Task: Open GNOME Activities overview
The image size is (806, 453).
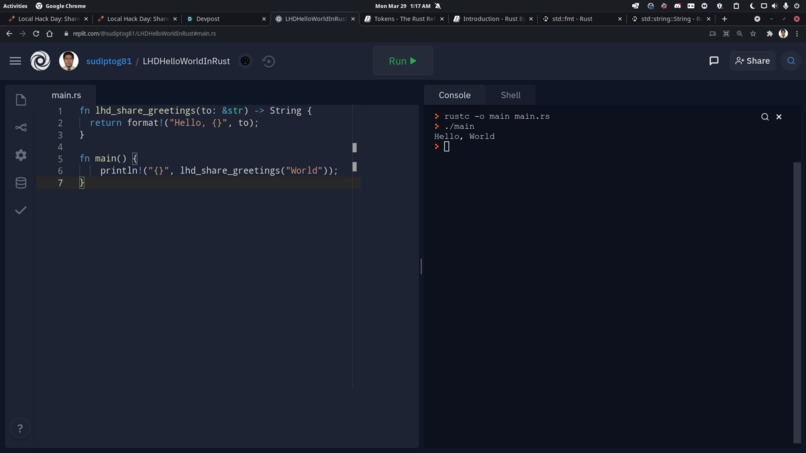Action: point(15,6)
